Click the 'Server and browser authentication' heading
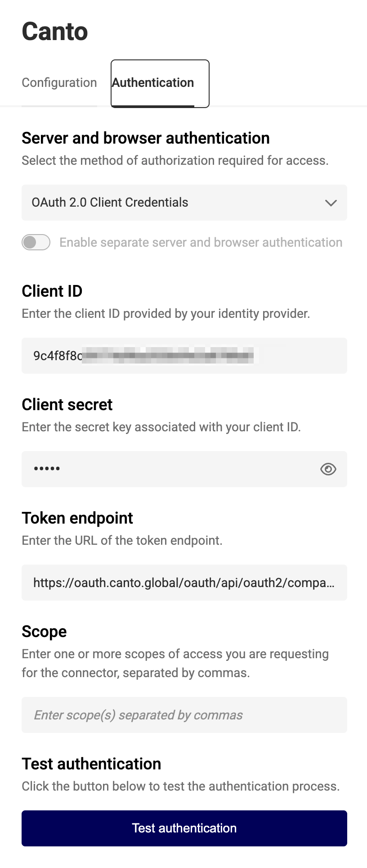The height and width of the screenshot is (868, 367). 146,138
